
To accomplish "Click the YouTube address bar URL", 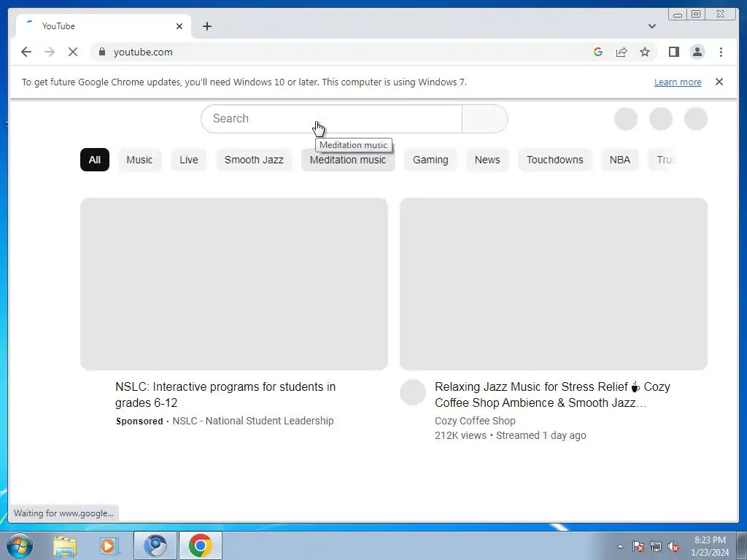I will coord(143,52).
